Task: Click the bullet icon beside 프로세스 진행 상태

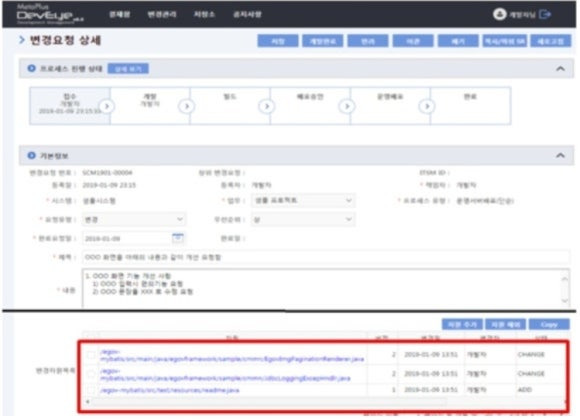Action: [31, 68]
